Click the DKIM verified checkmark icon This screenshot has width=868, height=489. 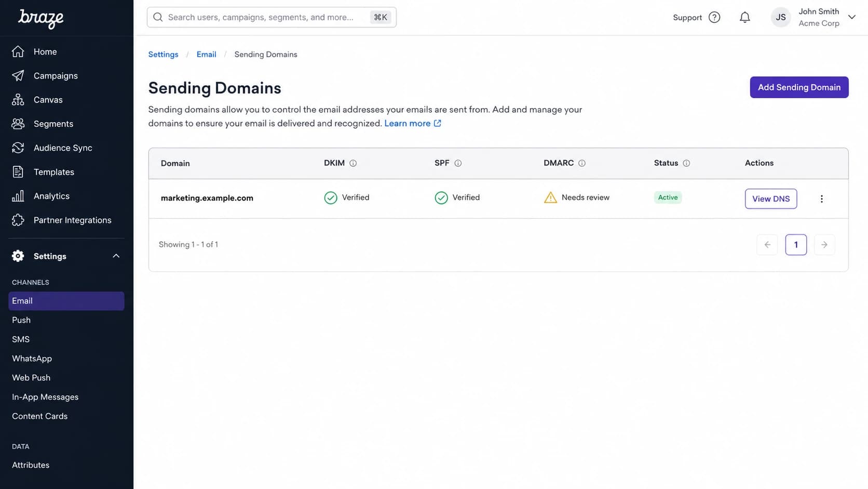(331, 198)
